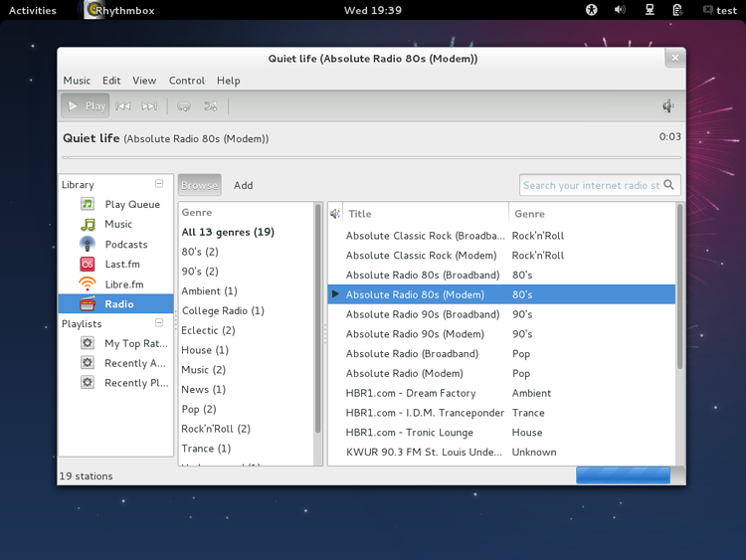Collapse the Playlists section
Image resolution: width=746 pixels, height=560 pixels.
[x=159, y=323]
